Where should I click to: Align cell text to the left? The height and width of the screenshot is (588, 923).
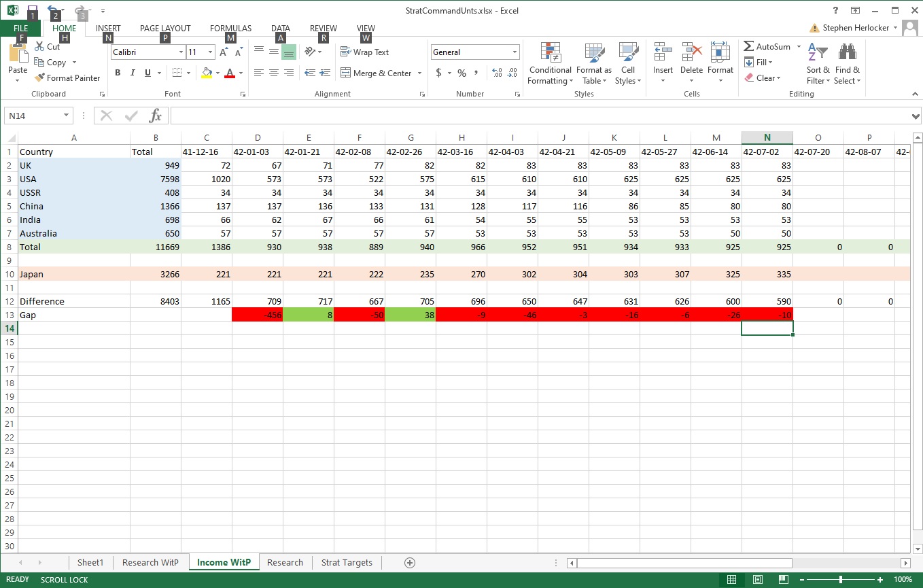(259, 73)
